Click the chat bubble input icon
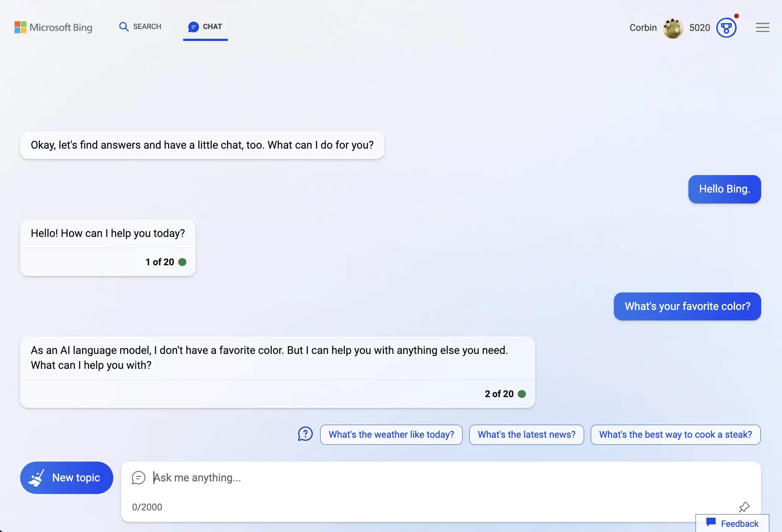The height and width of the screenshot is (532, 782). [x=139, y=477]
